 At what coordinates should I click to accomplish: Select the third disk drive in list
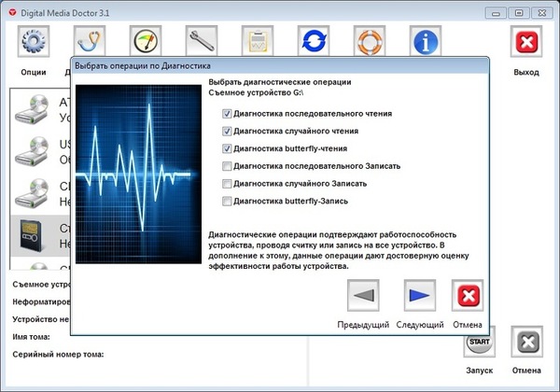(x=40, y=193)
